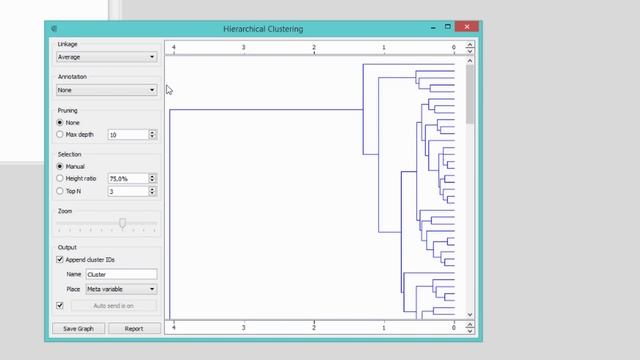Click the bottom axis spinner arrows
The width and height of the screenshot is (640, 360).
click(x=470, y=327)
